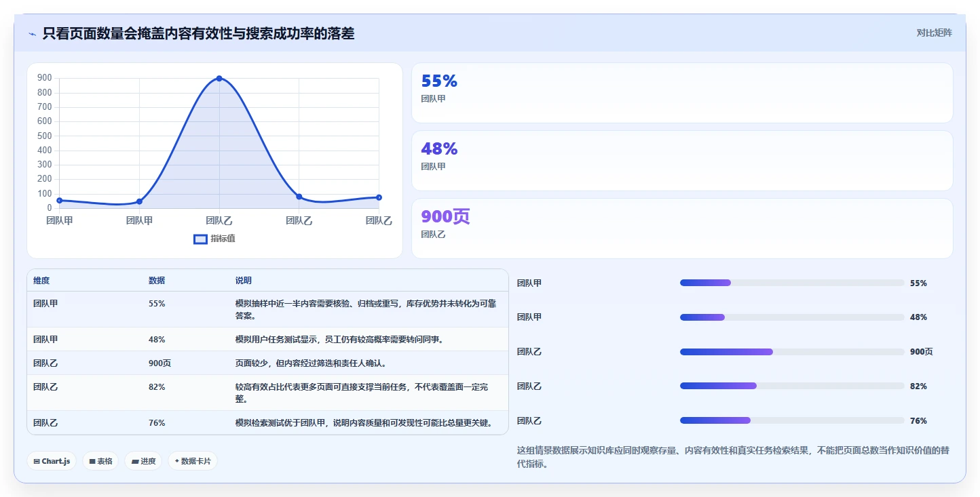Open the 55% 团队甲 data card
980x497 pixels.
pos(682,93)
